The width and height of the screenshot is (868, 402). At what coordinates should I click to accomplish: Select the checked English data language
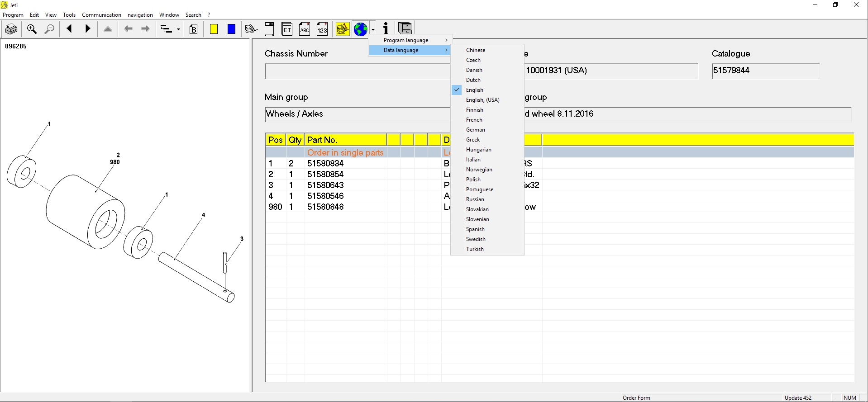tap(474, 90)
